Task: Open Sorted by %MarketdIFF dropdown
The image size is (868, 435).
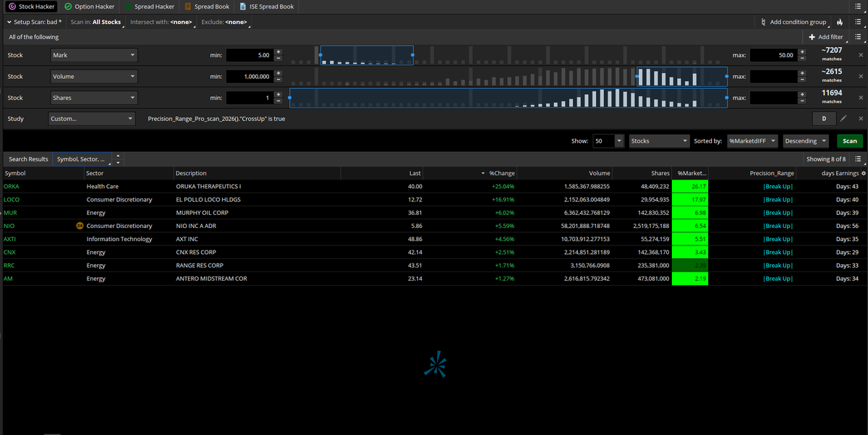Action: pos(753,141)
